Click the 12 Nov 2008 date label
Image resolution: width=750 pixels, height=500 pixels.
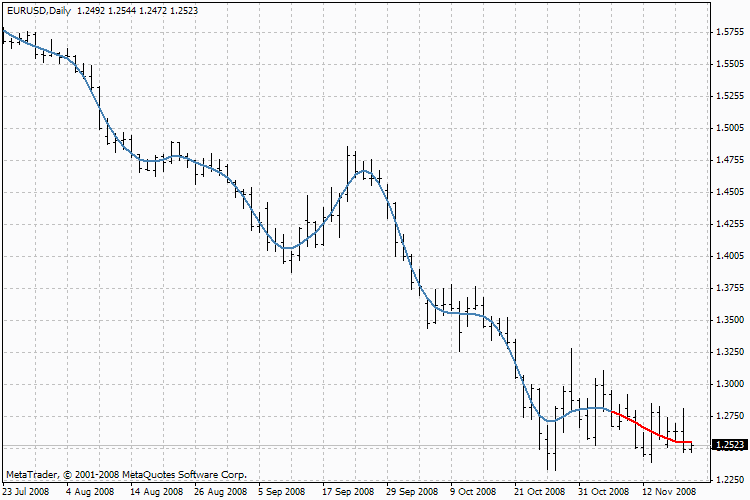(x=667, y=491)
